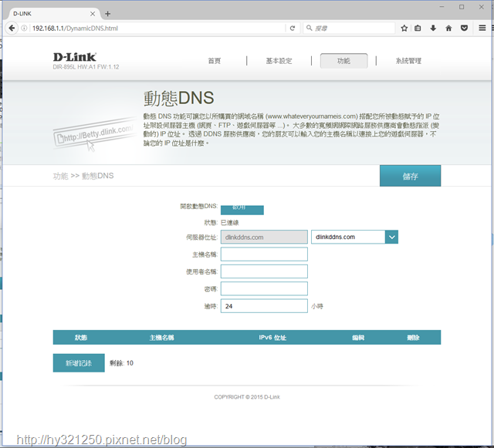494x448 pixels.
Task: Click the greyed 伺服器位址 field
Action: pyautogui.click(x=264, y=237)
